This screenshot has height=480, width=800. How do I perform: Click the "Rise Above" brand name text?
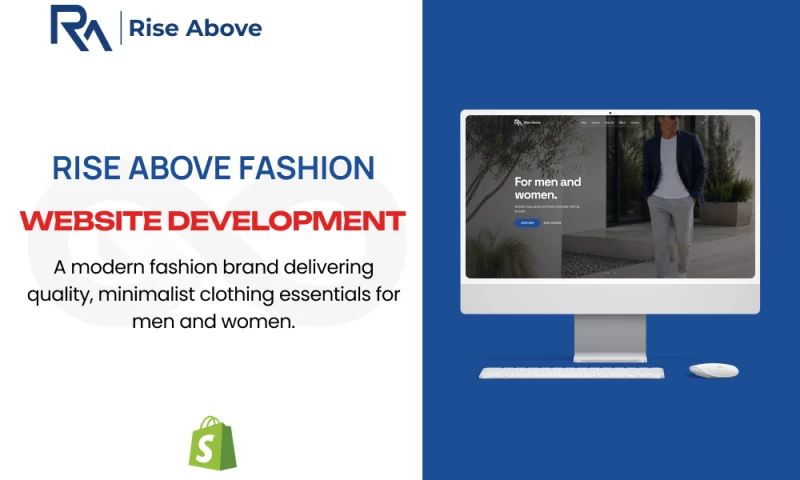195,28
